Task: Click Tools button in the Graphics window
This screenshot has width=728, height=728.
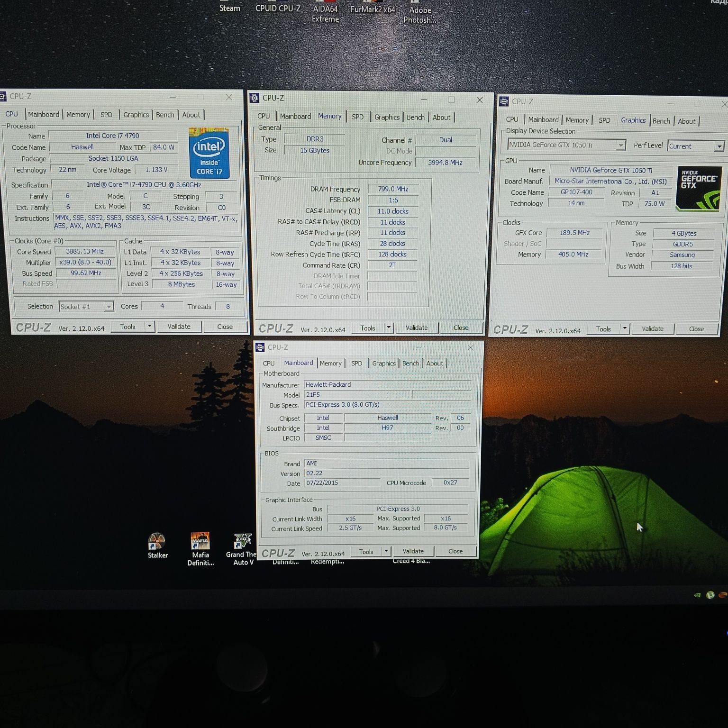Action: (x=603, y=329)
